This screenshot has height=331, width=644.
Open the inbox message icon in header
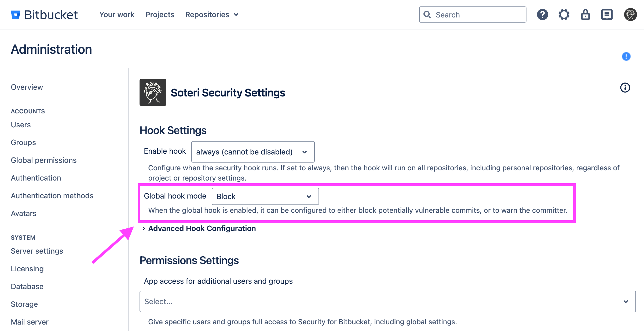[607, 15]
